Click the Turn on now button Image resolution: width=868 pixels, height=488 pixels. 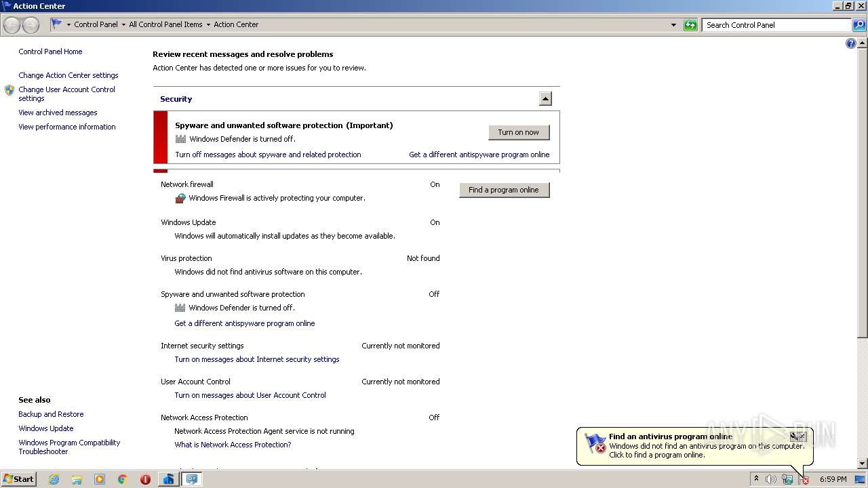point(519,132)
